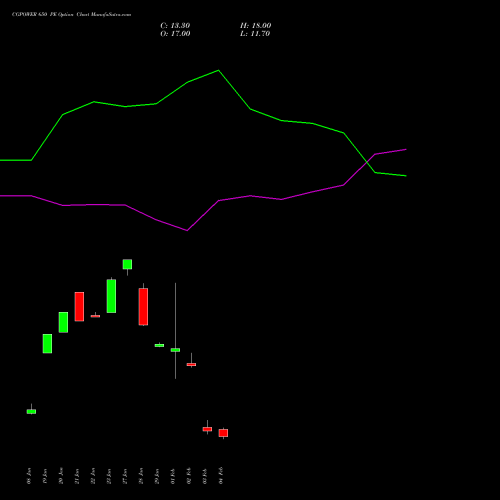Click the peak of the green indicator line
Screen dimensions: 500x500
pos(219,70)
